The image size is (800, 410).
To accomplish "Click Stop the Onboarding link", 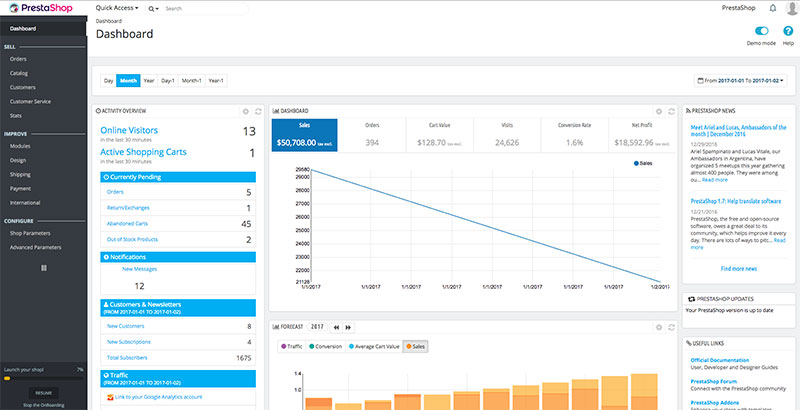I will [x=43, y=406].
